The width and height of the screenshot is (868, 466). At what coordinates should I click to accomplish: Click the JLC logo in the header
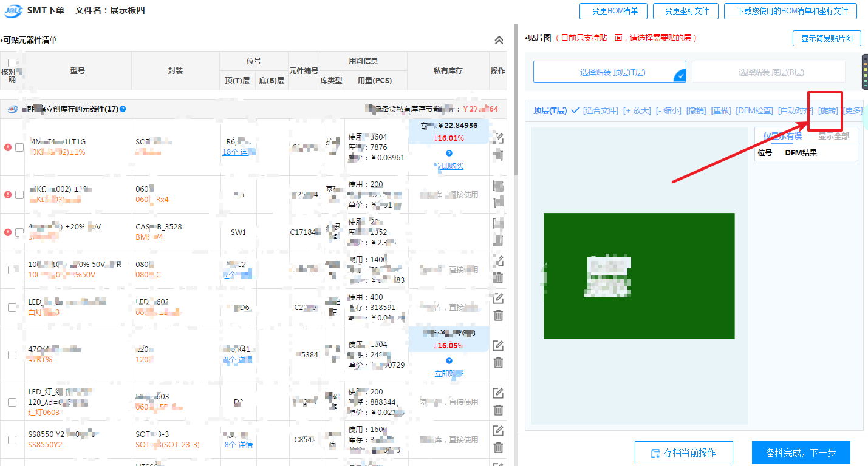pos(13,11)
